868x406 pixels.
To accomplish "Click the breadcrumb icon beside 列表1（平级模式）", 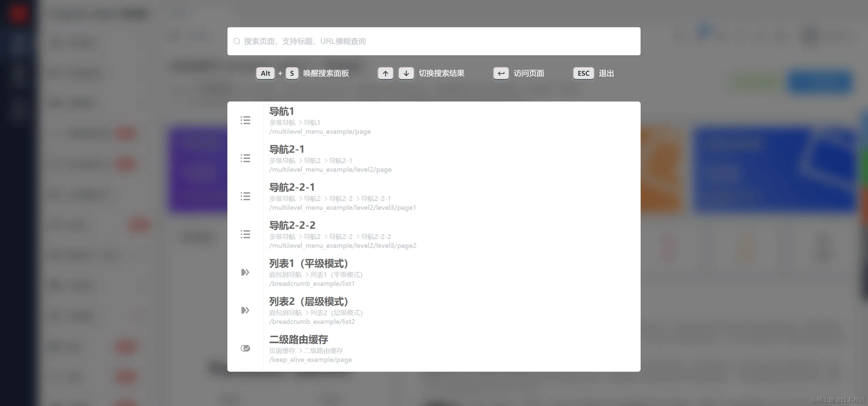I will 245,272.
